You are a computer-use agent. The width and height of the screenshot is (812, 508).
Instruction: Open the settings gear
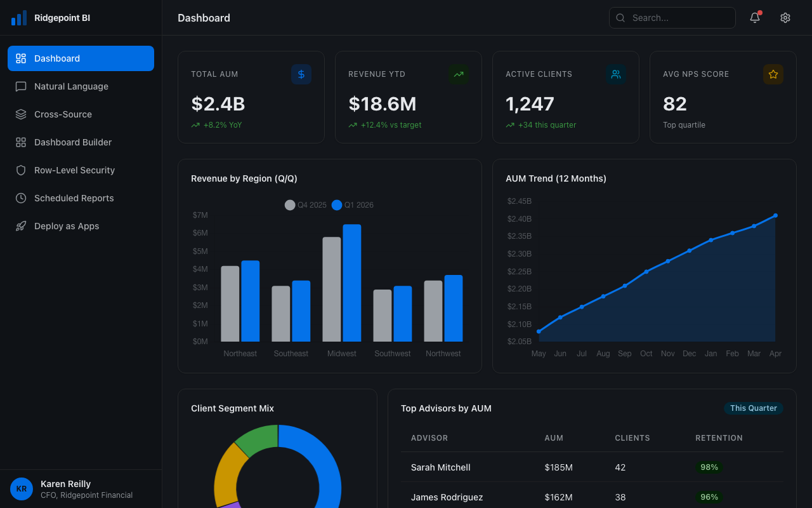pyautogui.click(x=785, y=18)
